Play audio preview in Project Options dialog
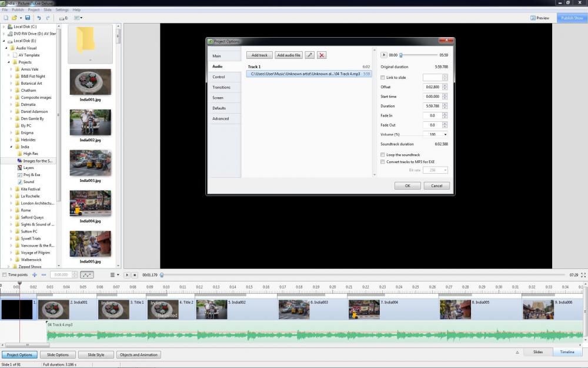 click(x=383, y=55)
